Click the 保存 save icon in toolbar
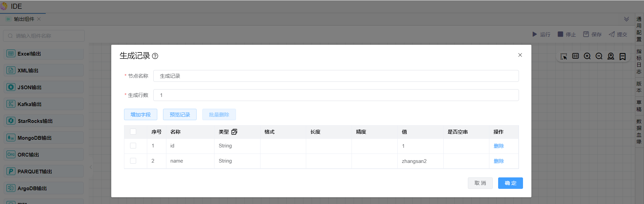644x204 pixels. [586, 34]
